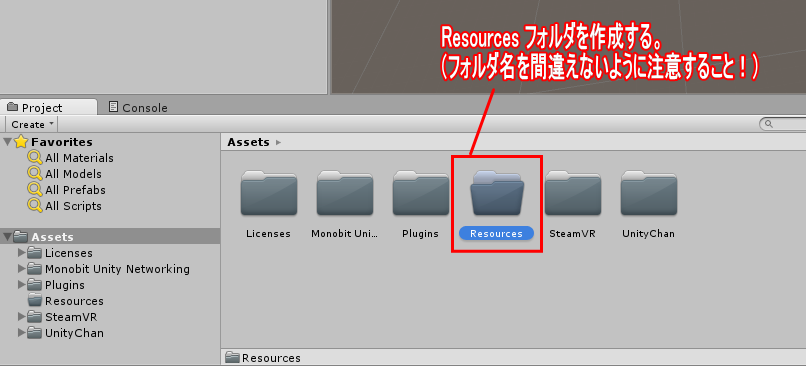Click the All Scripts saved search
Image resolution: width=806 pixels, height=366 pixels.
73,206
